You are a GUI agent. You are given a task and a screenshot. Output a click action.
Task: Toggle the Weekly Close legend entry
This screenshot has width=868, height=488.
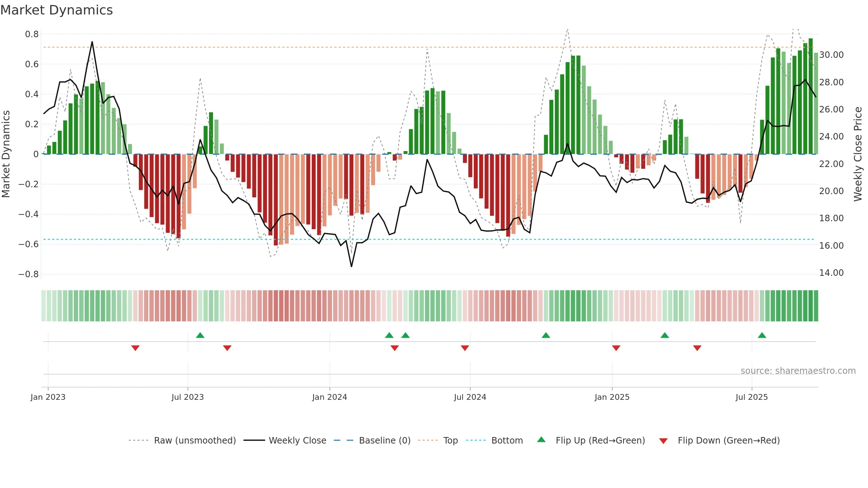(285, 440)
